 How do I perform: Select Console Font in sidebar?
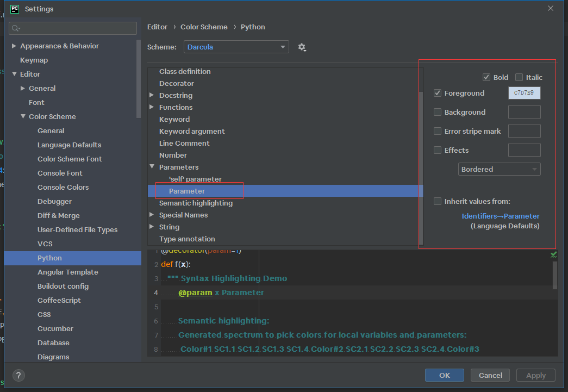coord(60,173)
